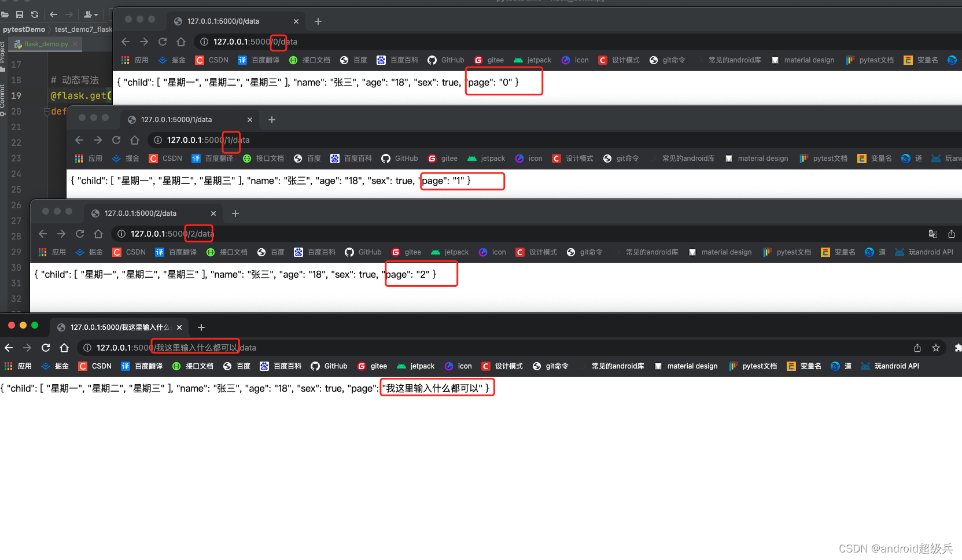Viewport: 962px width, 560px height.
Task: Click the front window address bar URL
Action: 176,348
